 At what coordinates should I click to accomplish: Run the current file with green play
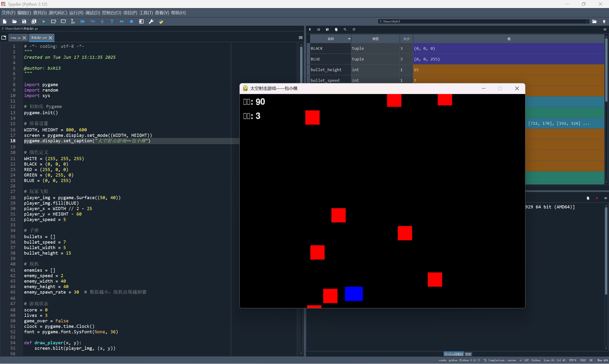pos(44,22)
